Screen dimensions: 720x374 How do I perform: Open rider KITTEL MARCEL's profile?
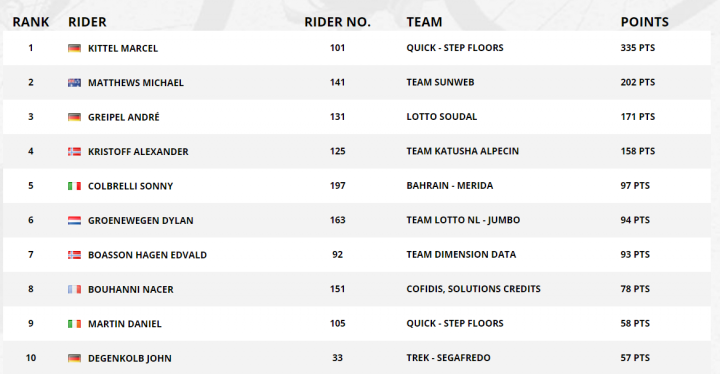click(123, 48)
